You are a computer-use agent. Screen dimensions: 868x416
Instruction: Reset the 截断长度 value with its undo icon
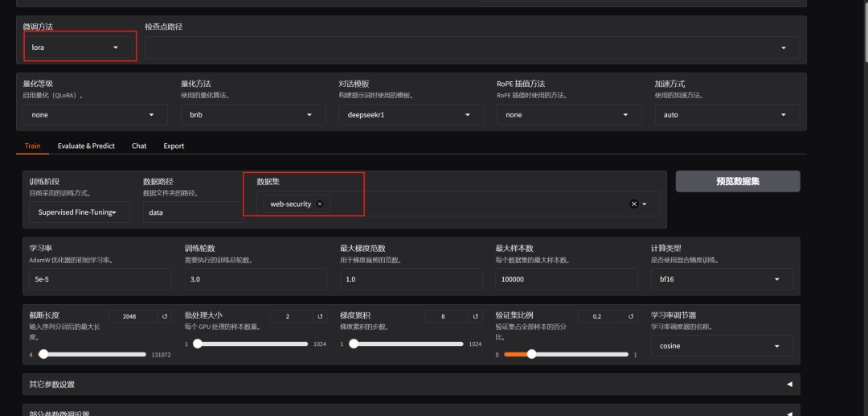coord(164,317)
